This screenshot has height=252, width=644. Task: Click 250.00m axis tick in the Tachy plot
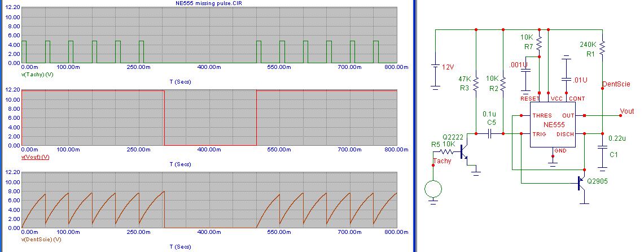click(139, 67)
